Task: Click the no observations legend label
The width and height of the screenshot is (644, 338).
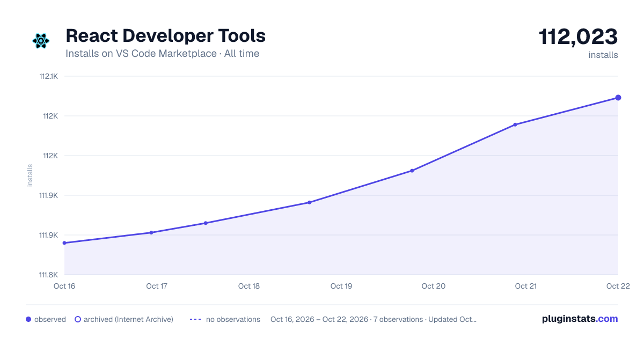Action: (x=233, y=319)
